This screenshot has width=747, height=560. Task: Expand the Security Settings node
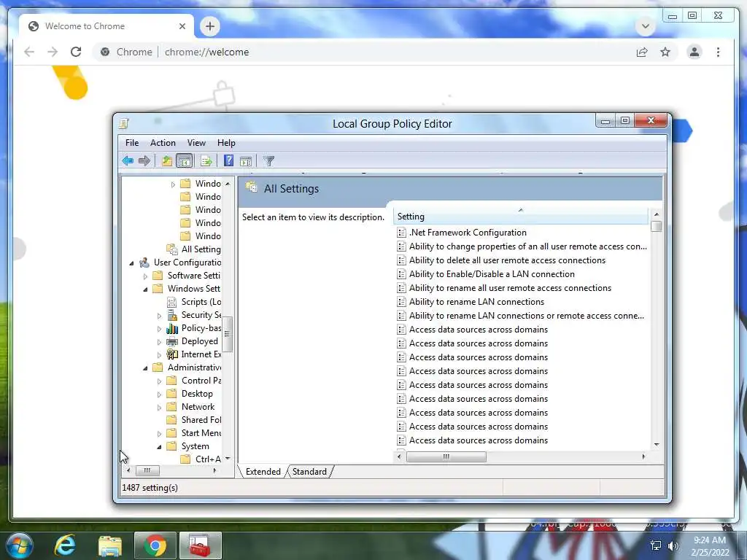[x=159, y=316]
